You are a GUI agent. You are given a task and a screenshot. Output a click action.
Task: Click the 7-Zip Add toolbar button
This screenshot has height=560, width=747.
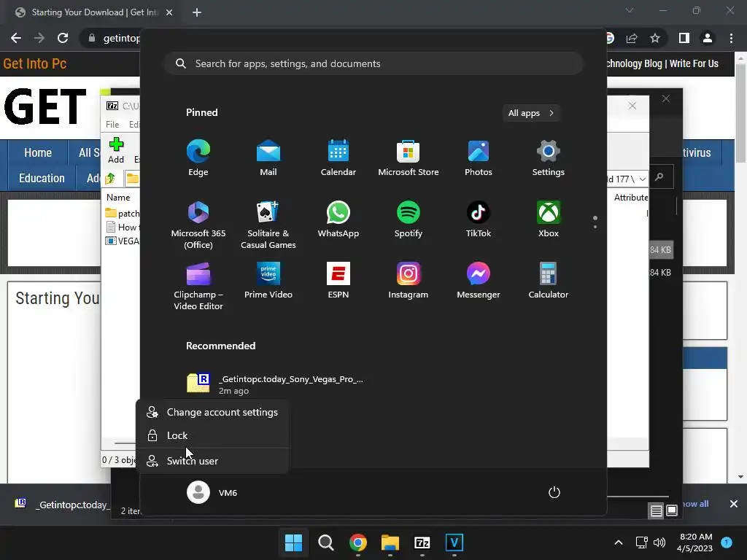(x=116, y=150)
